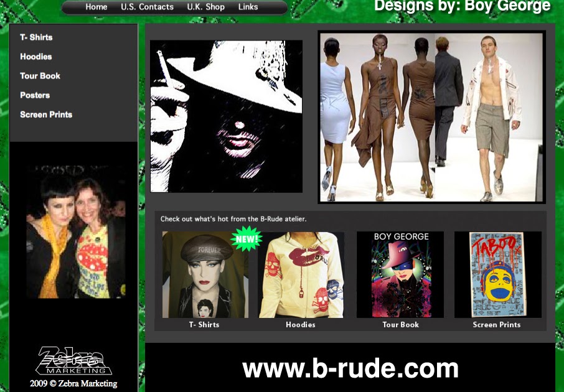Click the Zebra Marketing logo
Screen dimensions: 564x392
click(73, 358)
